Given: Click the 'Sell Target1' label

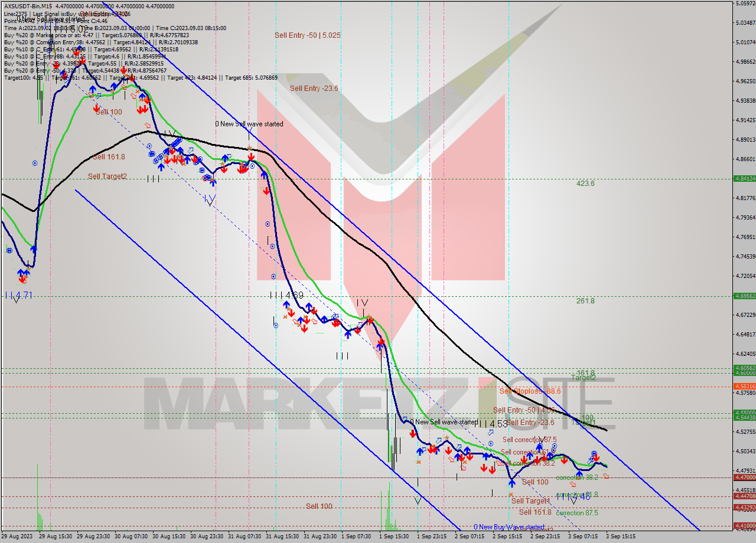Looking at the screenshot, I should point(530,501).
